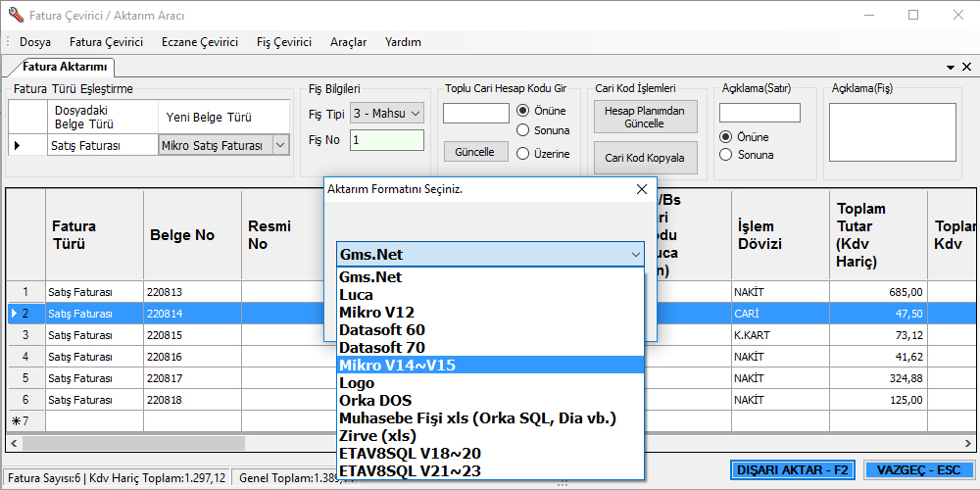
Task: Click the K.KART cell in row 3
Action: (781, 335)
